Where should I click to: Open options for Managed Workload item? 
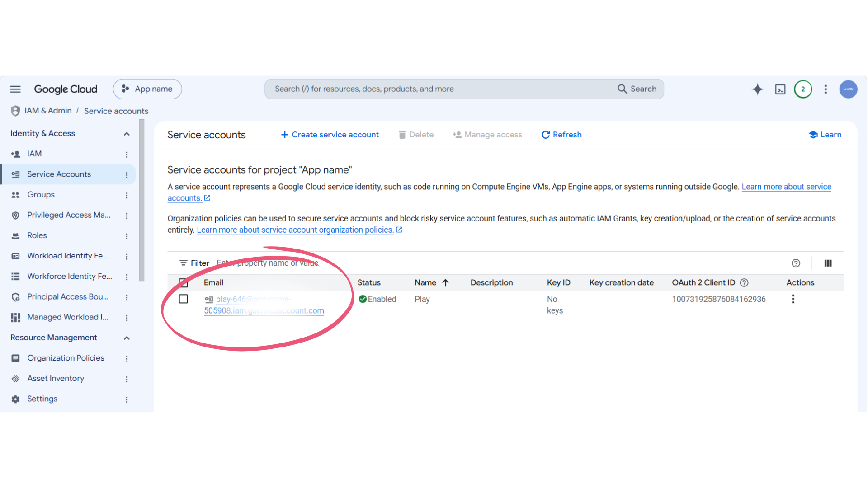pos(127,318)
